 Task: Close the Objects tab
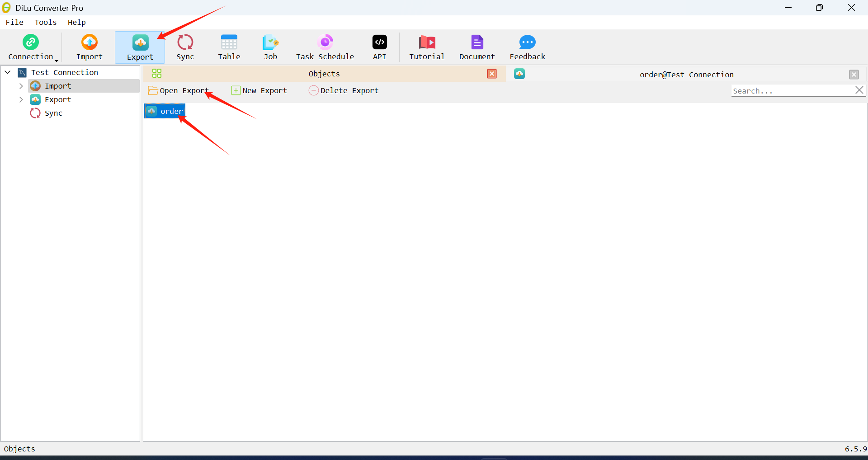click(x=492, y=74)
